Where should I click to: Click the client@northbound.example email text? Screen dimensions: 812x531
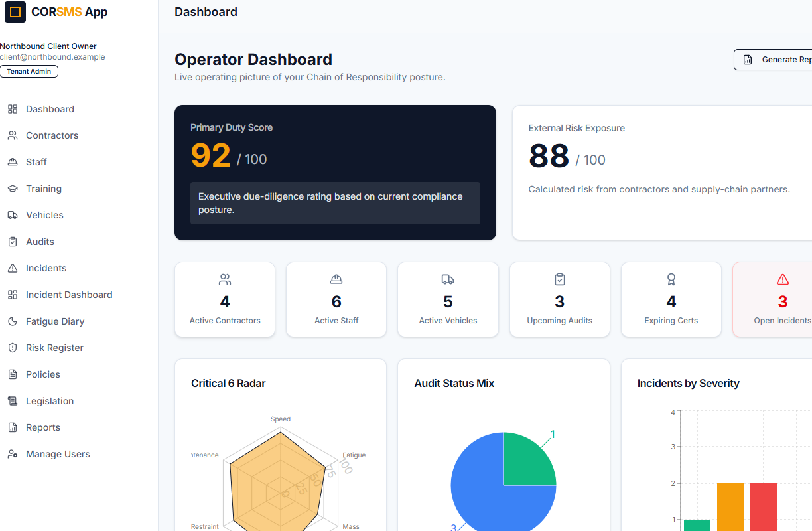(x=52, y=57)
